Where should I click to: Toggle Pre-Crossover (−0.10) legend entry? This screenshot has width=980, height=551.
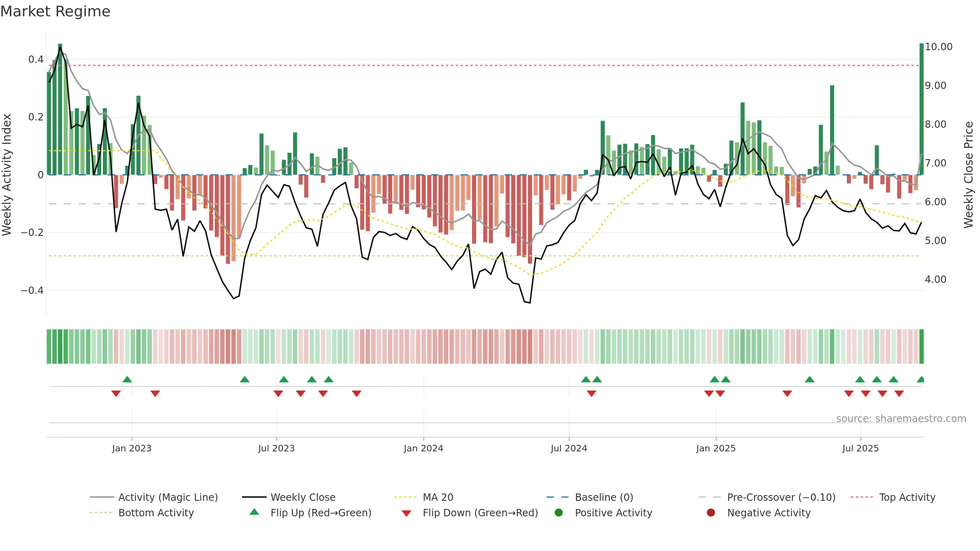pyautogui.click(x=767, y=497)
